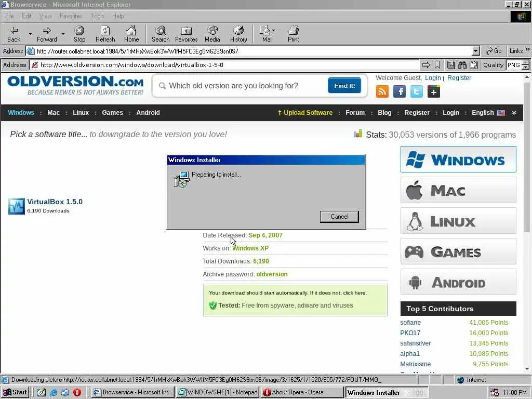532x399 pixels.
Task: Open contributor sofiane's profile
Action: (410, 322)
